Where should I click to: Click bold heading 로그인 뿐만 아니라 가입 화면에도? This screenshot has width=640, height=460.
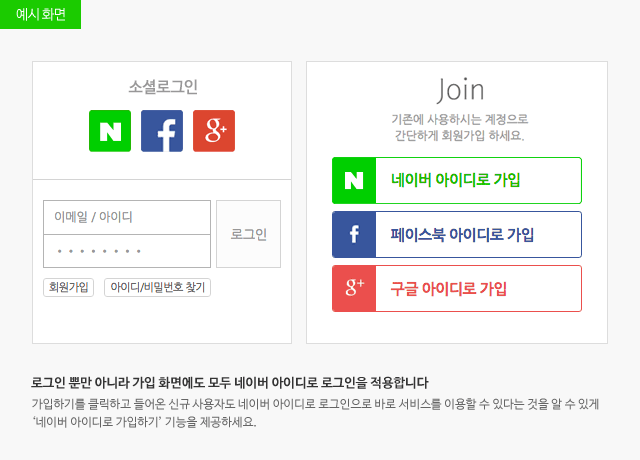click(120, 383)
